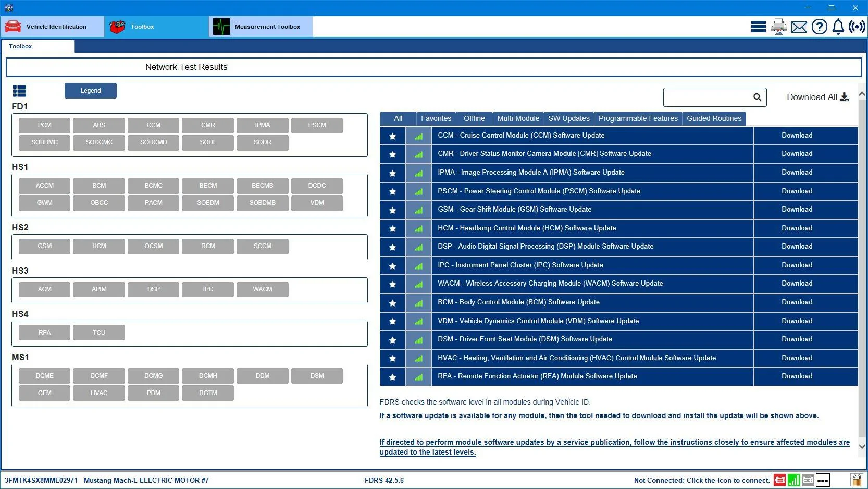Switch to the SW Updates filter tab
Image resolution: width=868 pixels, height=489 pixels.
(x=569, y=119)
